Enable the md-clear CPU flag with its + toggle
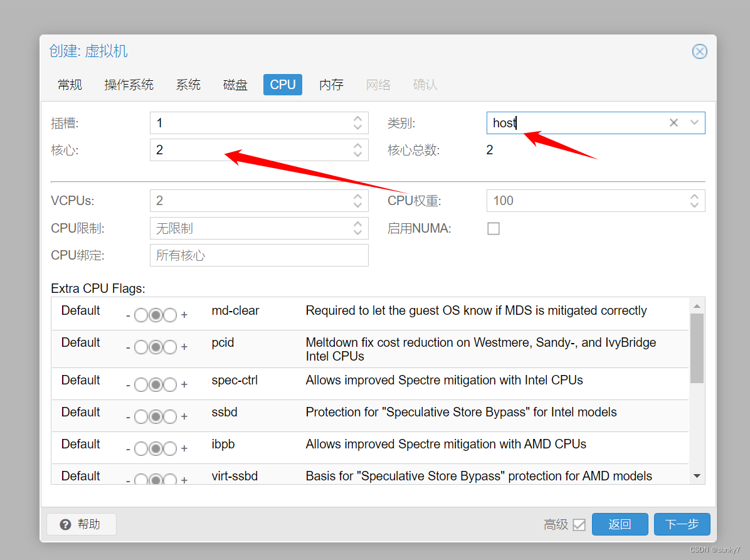The height and width of the screenshot is (560, 750). tap(184, 314)
